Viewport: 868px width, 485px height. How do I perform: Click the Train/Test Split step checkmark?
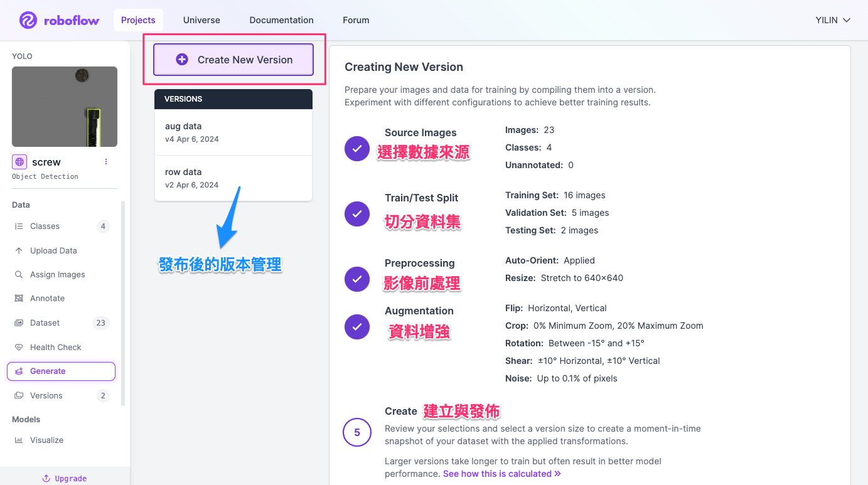click(357, 214)
